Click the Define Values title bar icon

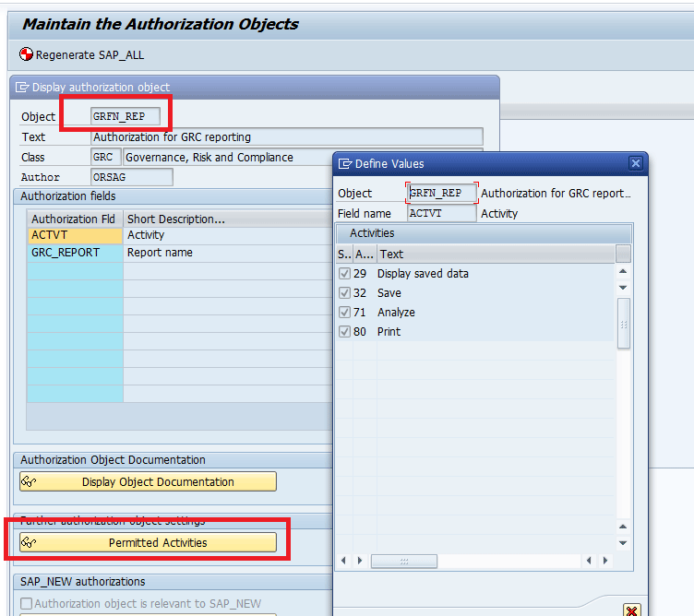(345, 163)
